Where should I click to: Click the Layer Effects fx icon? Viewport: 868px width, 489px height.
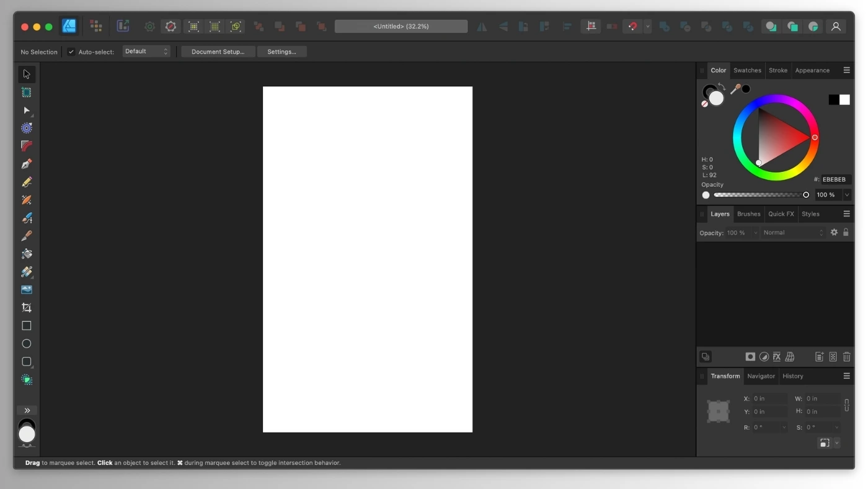[x=776, y=357]
